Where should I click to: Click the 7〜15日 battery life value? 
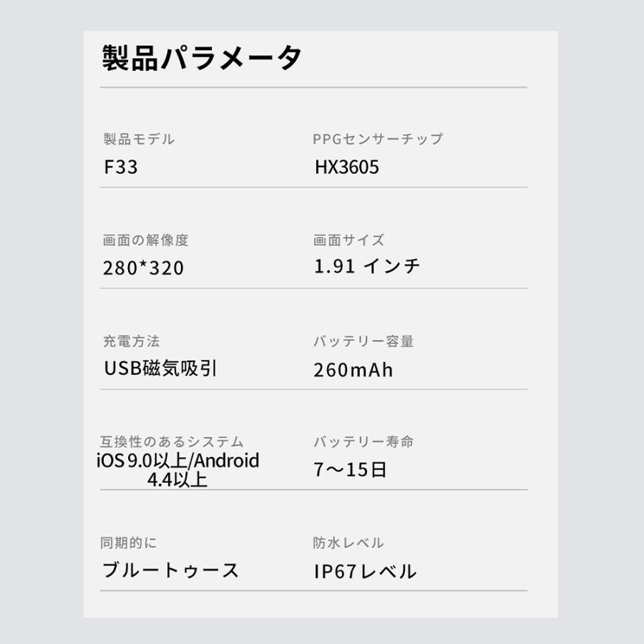coord(350,469)
